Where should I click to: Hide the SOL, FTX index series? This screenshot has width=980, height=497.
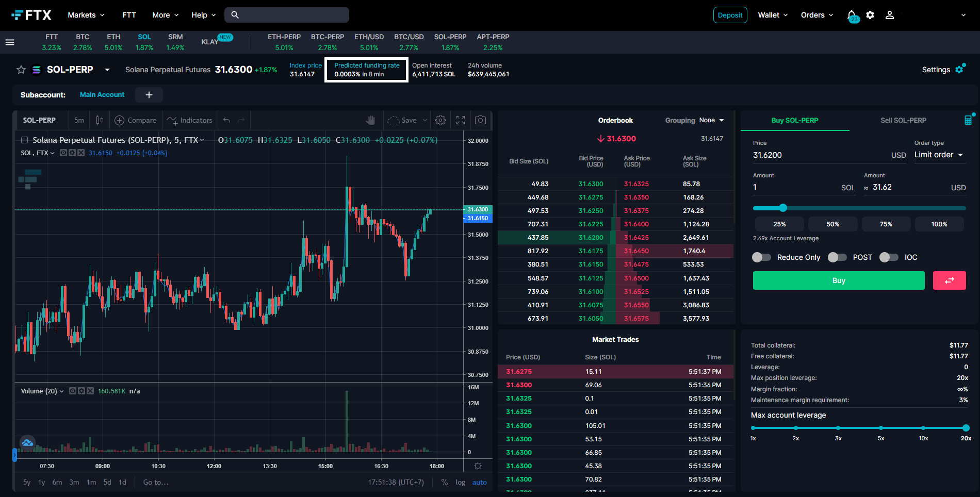[x=63, y=153]
